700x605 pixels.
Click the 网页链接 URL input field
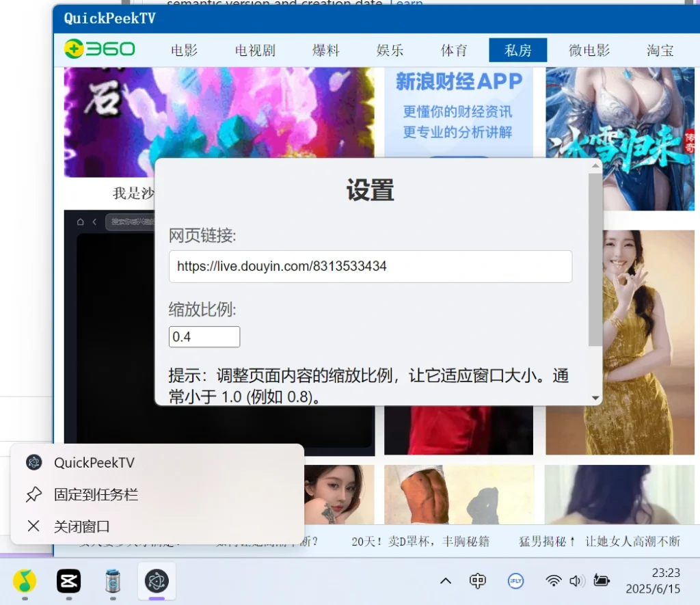(371, 266)
